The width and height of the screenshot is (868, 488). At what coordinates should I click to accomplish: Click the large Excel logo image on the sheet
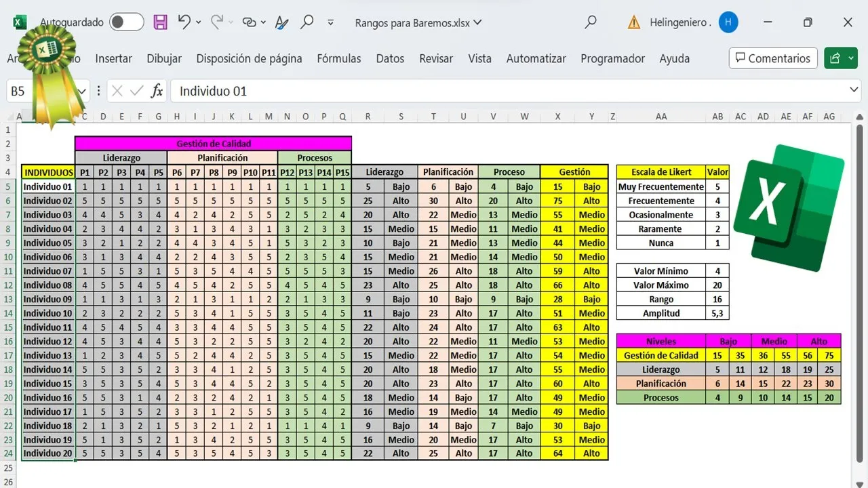pyautogui.click(x=789, y=207)
